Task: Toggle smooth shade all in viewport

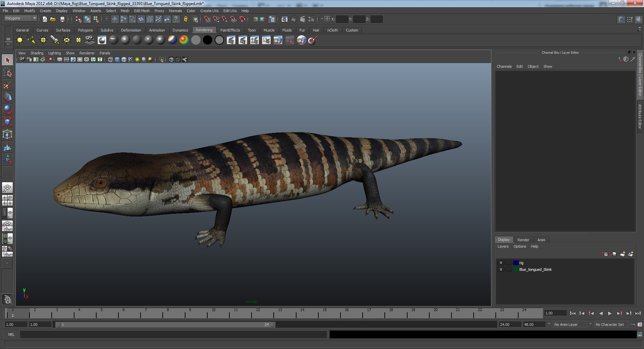Action: tap(117, 59)
